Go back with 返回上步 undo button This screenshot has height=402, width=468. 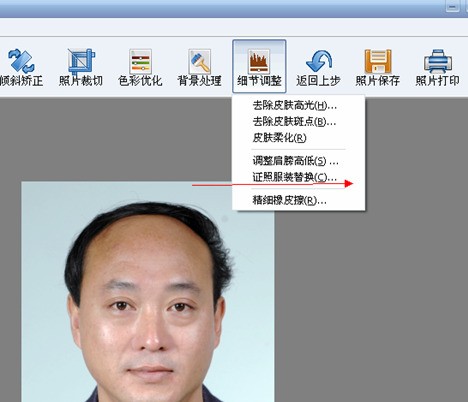(318, 67)
